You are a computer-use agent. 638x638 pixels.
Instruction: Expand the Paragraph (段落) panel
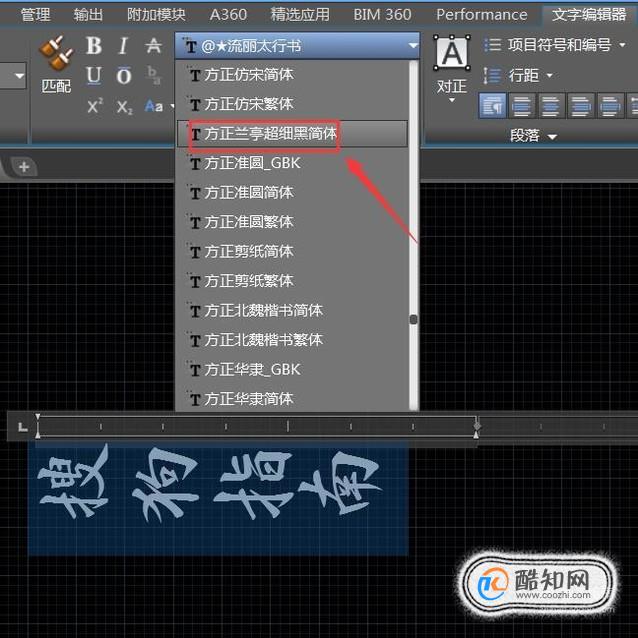coord(533,136)
